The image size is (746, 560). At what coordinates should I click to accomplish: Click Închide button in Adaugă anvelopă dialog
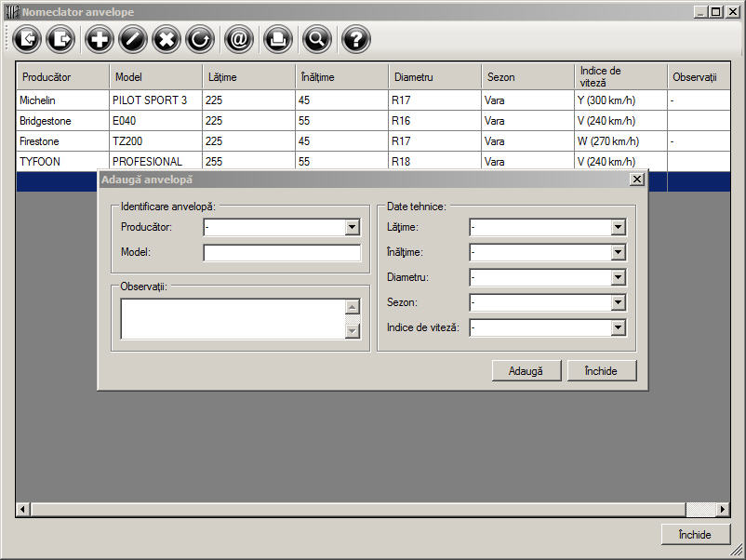[602, 370]
